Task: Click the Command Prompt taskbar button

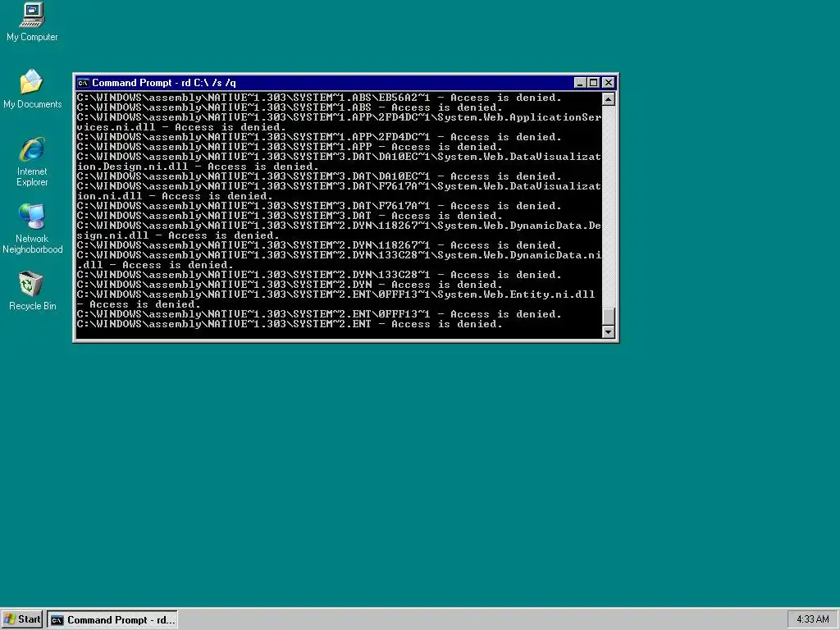Action: pyautogui.click(x=112, y=620)
